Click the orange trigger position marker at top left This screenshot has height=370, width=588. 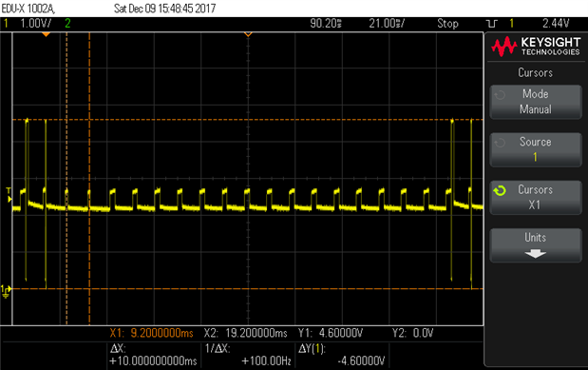click(46, 34)
